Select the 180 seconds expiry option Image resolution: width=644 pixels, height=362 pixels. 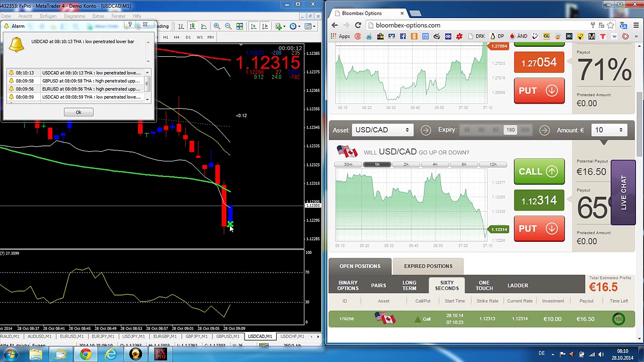(x=510, y=130)
